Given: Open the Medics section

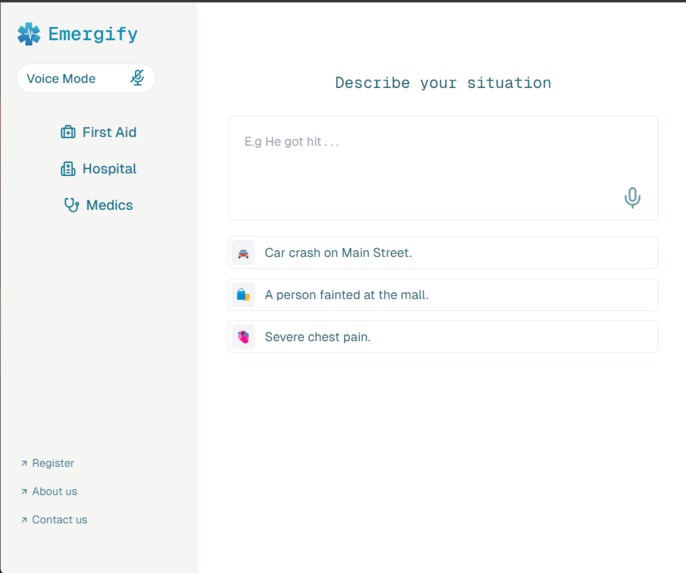Looking at the screenshot, I should point(98,205).
